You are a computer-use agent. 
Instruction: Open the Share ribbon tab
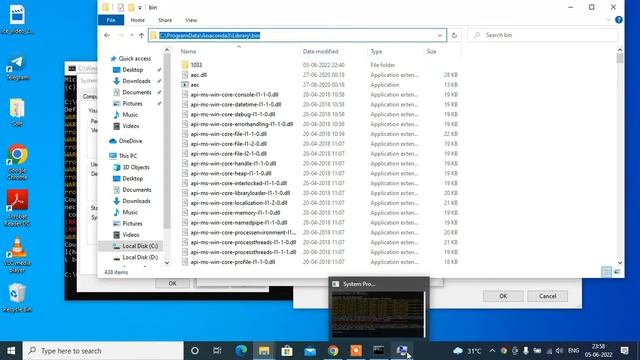165,20
